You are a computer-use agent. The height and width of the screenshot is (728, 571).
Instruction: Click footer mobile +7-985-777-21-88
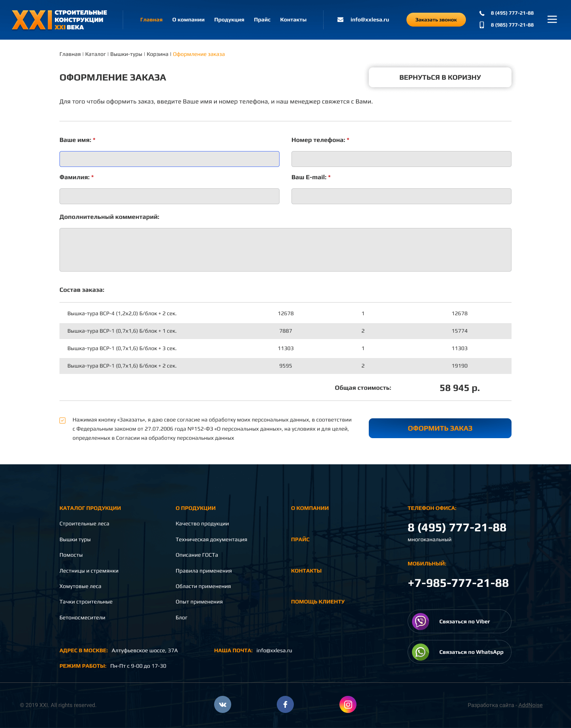click(x=458, y=583)
